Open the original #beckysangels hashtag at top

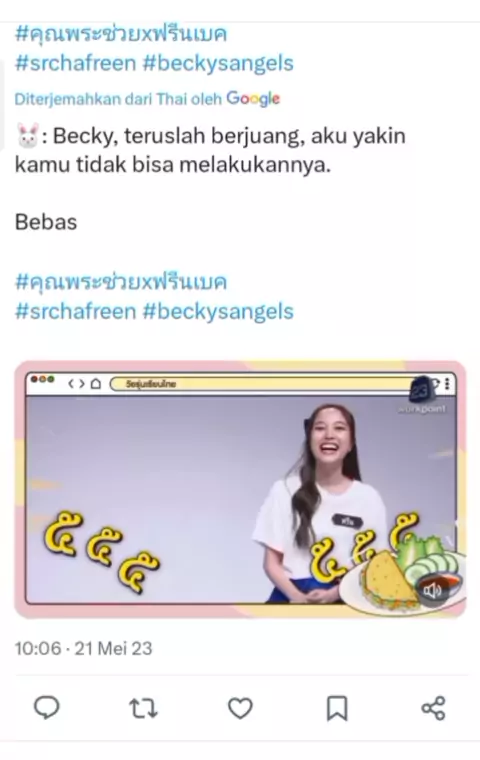[218, 63]
